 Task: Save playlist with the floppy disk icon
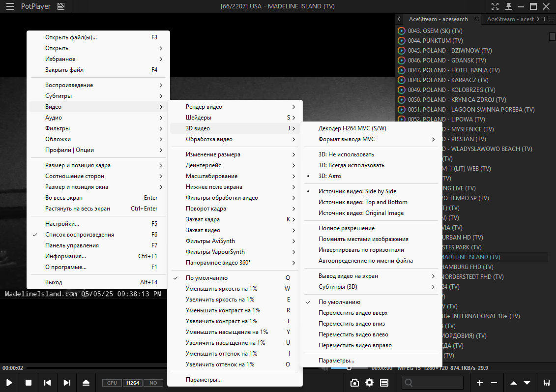[x=547, y=383]
